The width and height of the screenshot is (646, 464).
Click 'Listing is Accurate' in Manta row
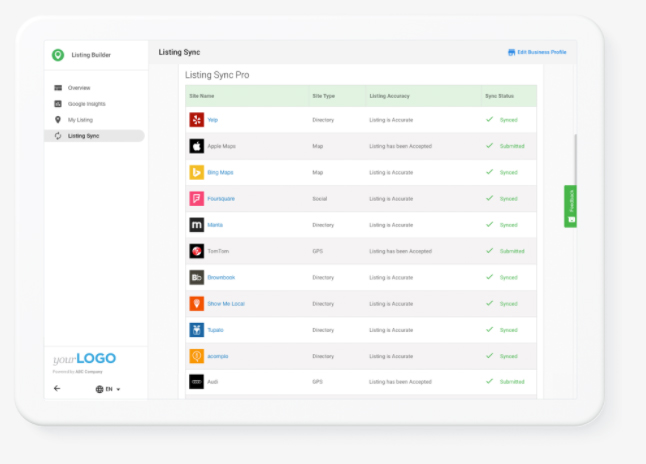click(391, 225)
